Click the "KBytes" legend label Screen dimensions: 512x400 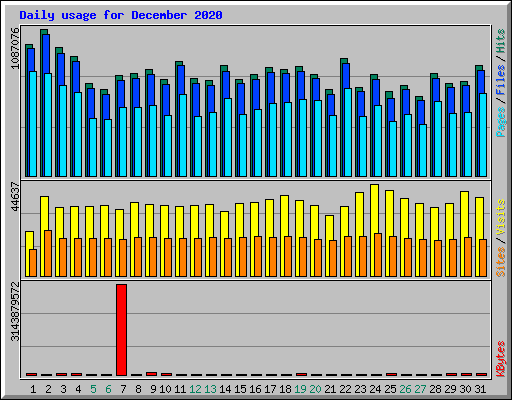[501, 359]
